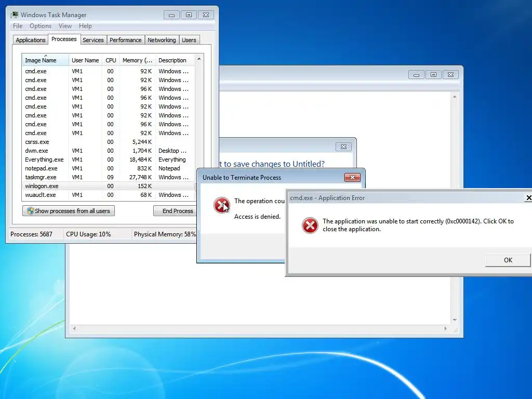This screenshot has width=532, height=399.
Task: Maximize the Notepad window
Action: (433, 75)
